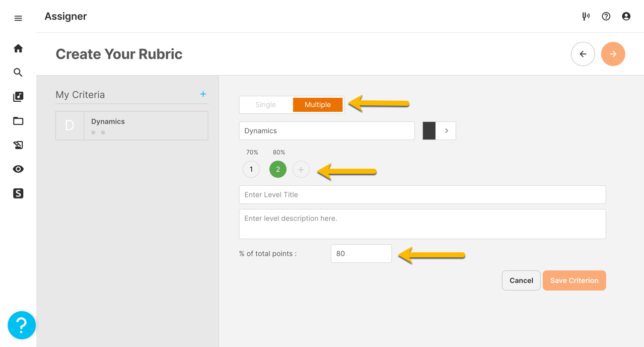Open the blue help chat bubble

22,325
